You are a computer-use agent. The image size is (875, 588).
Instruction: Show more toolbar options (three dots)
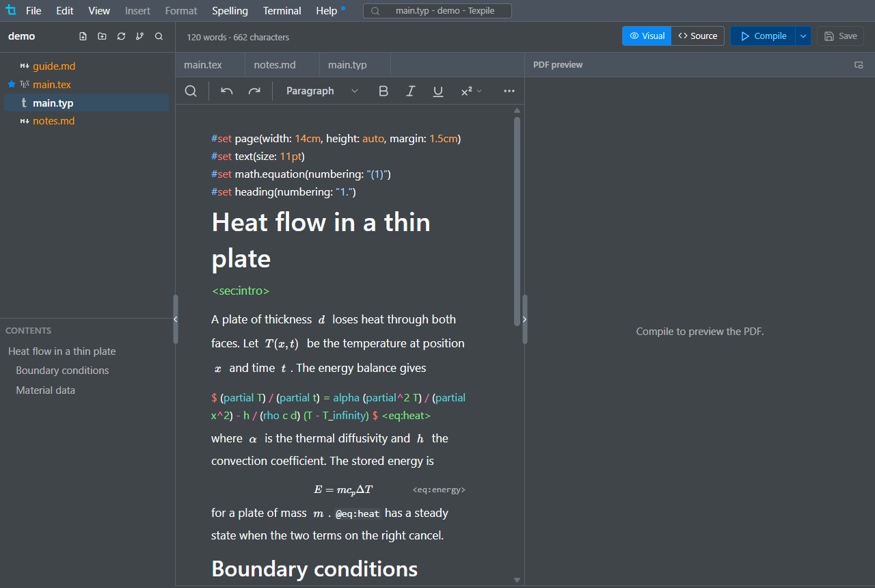[x=509, y=91]
